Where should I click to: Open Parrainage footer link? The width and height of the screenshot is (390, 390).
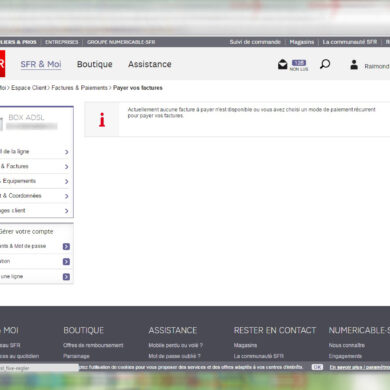(76, 356)
